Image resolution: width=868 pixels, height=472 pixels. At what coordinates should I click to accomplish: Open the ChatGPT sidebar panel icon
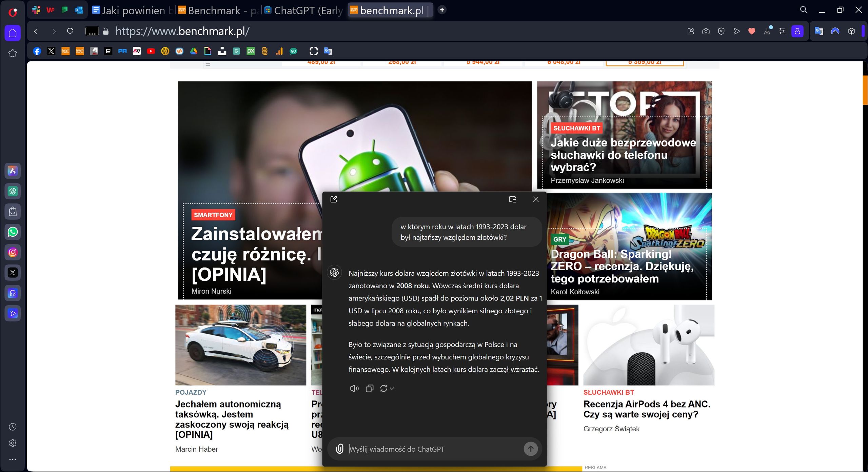click(x=13, y=191)
